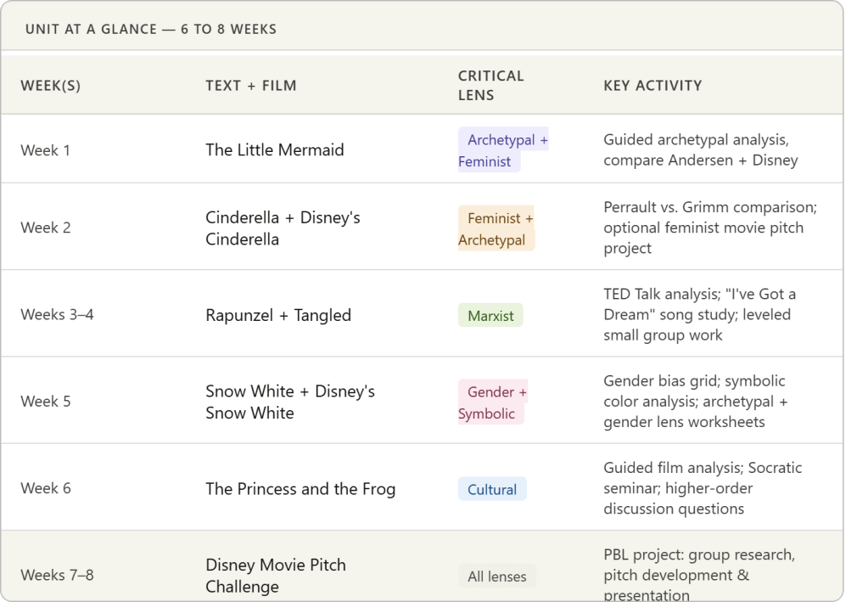Click the TEXT + FILM column header
The width and height of the screenshot is (868, 602).
click(x=251, y=85)
